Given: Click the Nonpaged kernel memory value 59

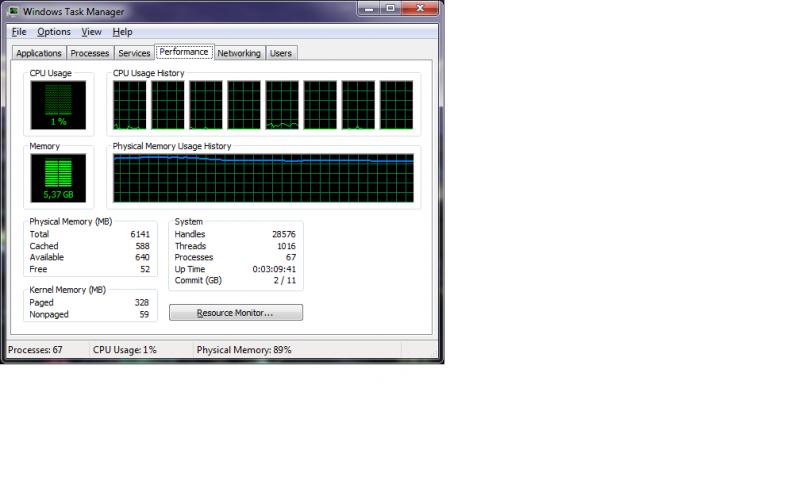Looking at the screenshot, I should click(144, 315).
